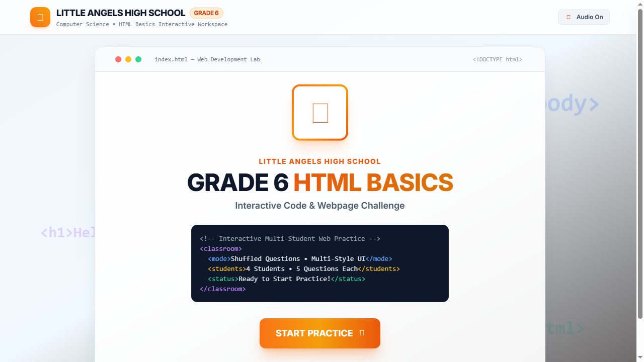Click the small icon in Audio On button
Screen dimensions: 644x362
pos(569,17)
